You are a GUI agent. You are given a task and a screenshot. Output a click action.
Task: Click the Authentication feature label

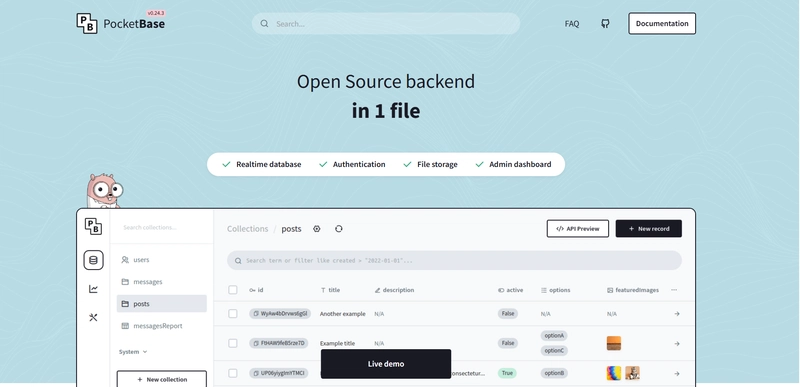pyautogui.click(x=359, y=164)
